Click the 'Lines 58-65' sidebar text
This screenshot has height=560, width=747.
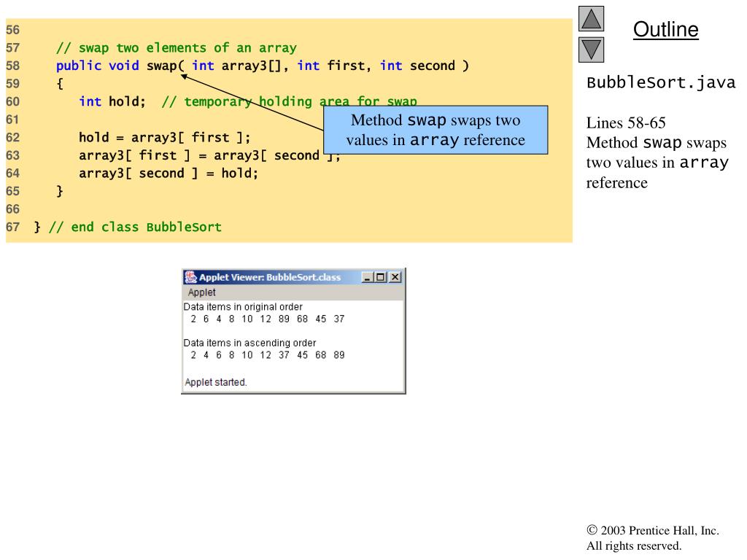click(x=626, y=122)
